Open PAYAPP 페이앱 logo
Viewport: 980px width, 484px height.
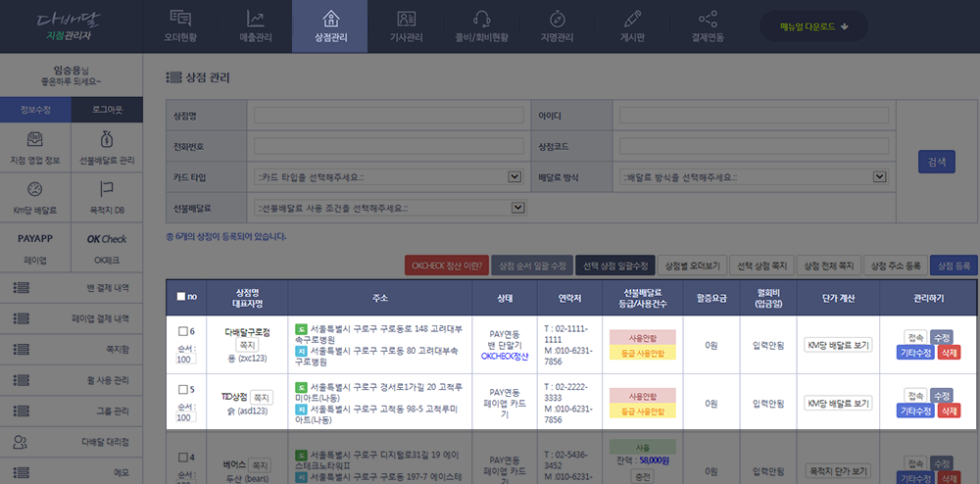pyautogui.click(x=35, y=239)
